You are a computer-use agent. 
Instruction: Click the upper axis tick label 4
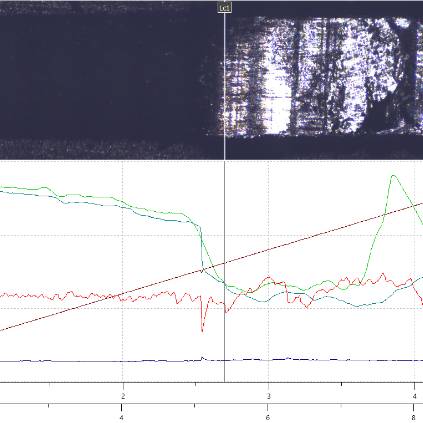414,396
